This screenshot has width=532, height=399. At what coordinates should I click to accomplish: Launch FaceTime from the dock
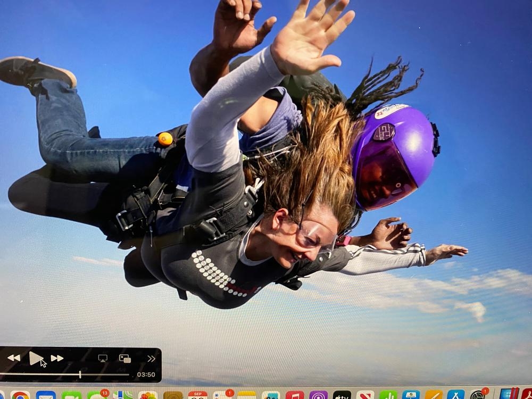(71, 395)
